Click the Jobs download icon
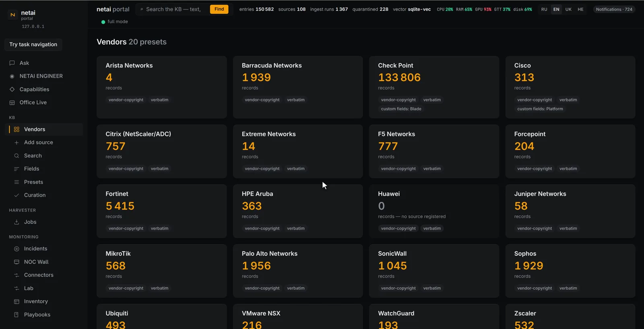Image resolution: width=644 pixels, height=329 pixels. pyautogui.click(x=17, y=222)
